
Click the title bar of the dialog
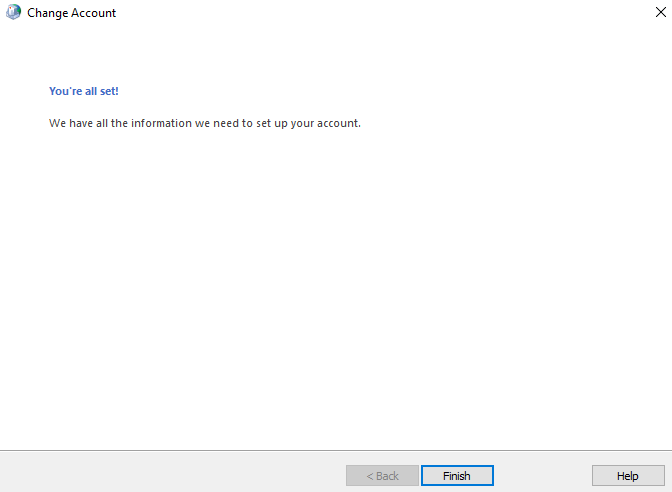pyautogui.click(x=350, y=13)
